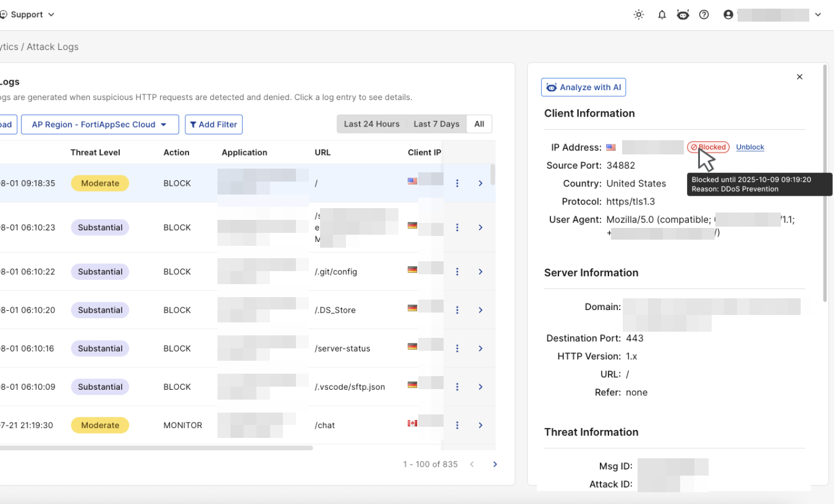Select the Last 7 Days range
Image resolution: width=834 pixels, height=504 pixels.
click(436, 124)
